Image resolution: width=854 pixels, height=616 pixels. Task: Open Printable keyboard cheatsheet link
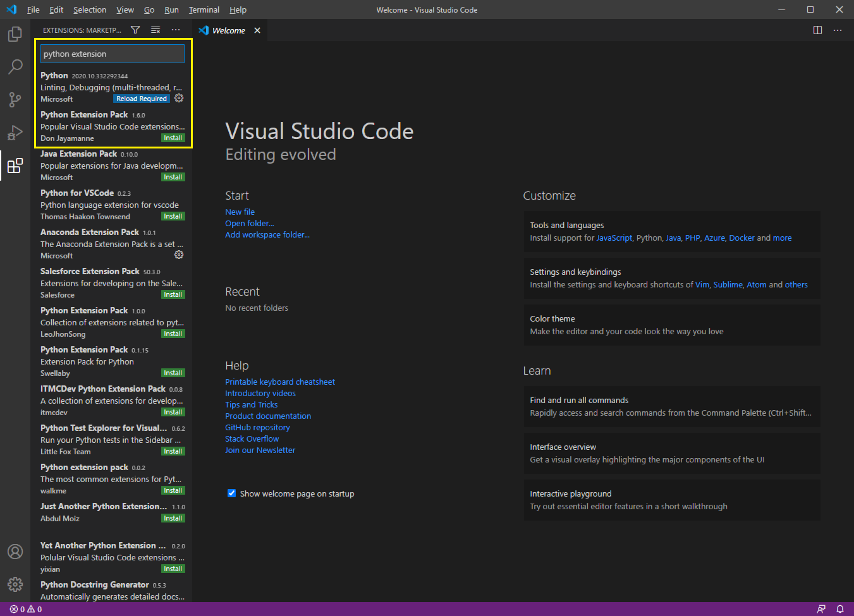[280, 382]
